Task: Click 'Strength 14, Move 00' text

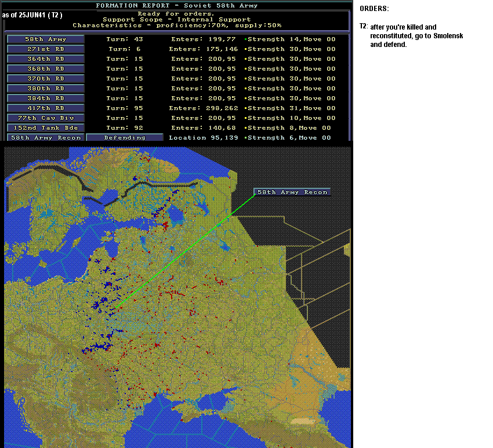Action: (292, 39)
